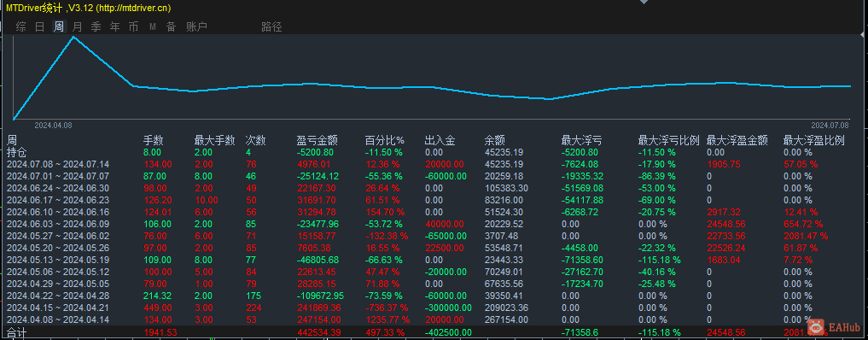Click the 4976.01 profit value
The height and width of the screenshot is (340, 868).
(x=313, y=164)
